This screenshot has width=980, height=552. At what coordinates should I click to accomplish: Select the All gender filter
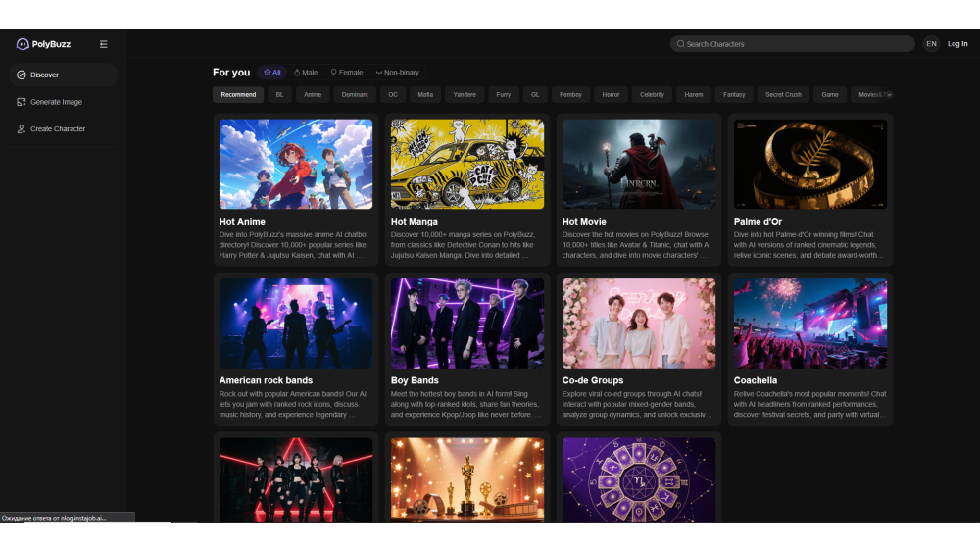pos(271,73)
